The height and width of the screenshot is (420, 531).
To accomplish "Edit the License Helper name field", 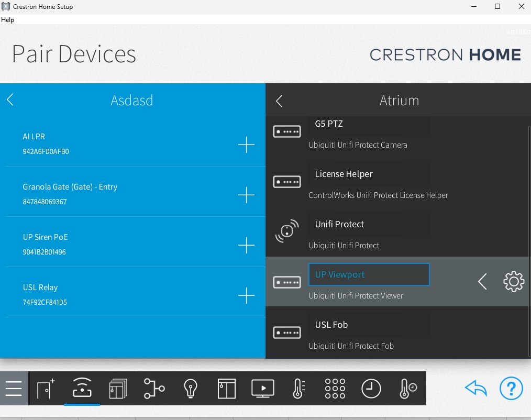I will (x=369, y=174).
